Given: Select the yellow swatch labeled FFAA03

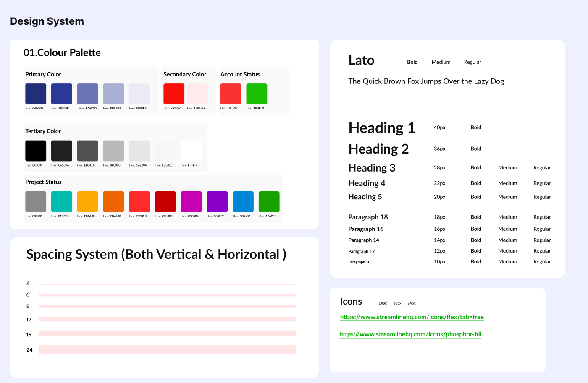Looking at the screenshot, I should pyautogui.click(x=87, y=202).
